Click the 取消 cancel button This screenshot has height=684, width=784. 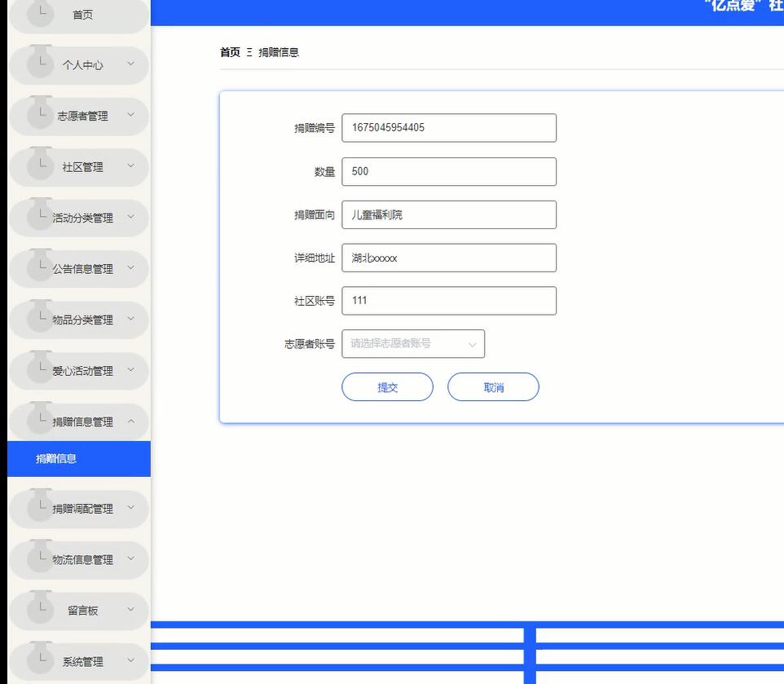493,386
